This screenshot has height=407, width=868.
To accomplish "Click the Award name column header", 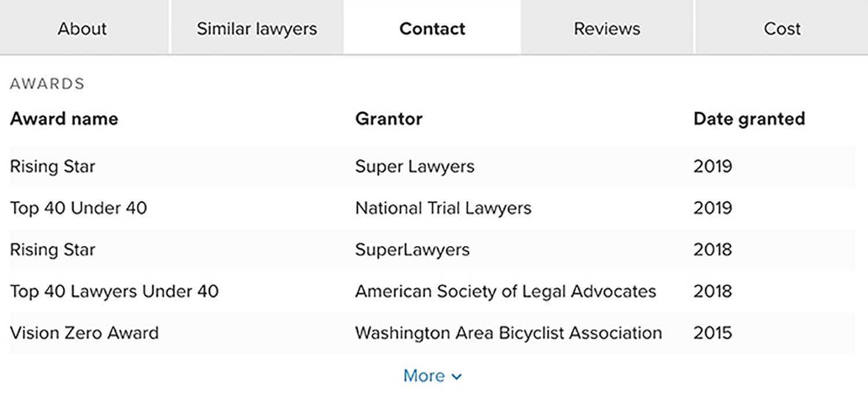I will point(64,119).
